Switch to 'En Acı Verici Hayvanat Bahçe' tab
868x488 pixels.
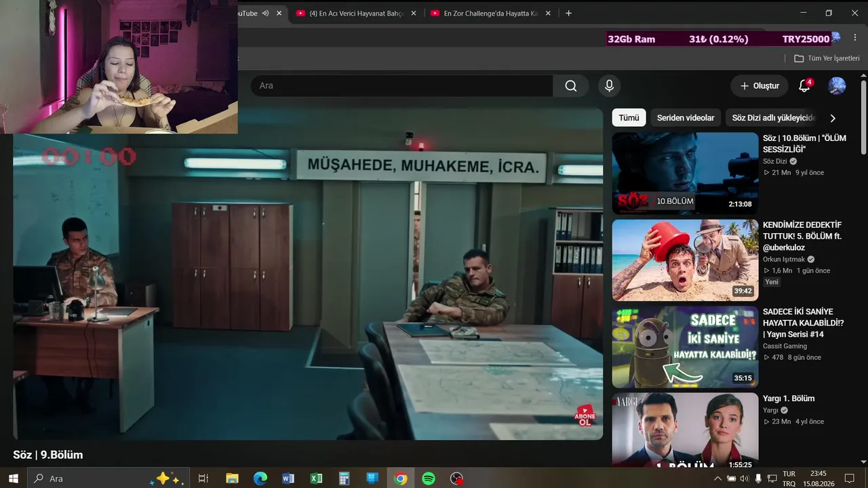coord(356,14)
